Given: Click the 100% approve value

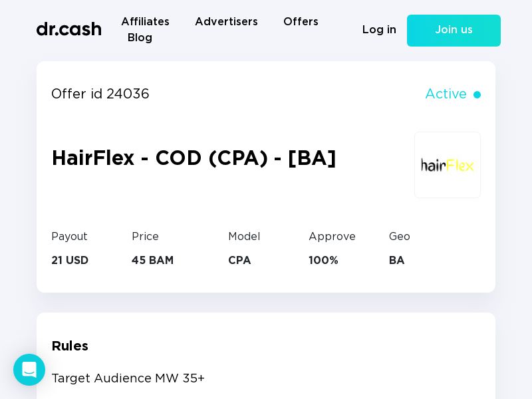Looking at the screenshot, I should pos(323,260).
